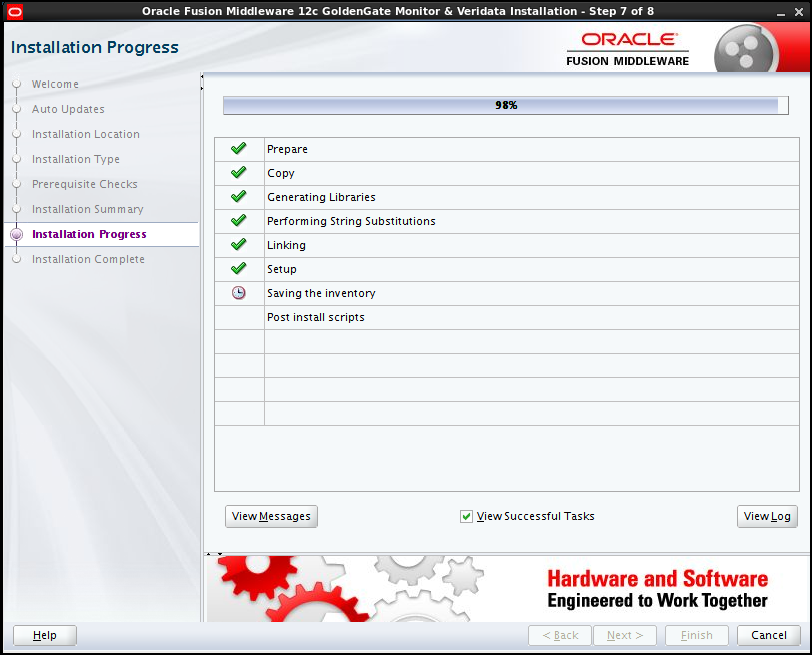Click the green checkmark beside Prepare
This screenshot has height=655, width=812.
point(238,148)
